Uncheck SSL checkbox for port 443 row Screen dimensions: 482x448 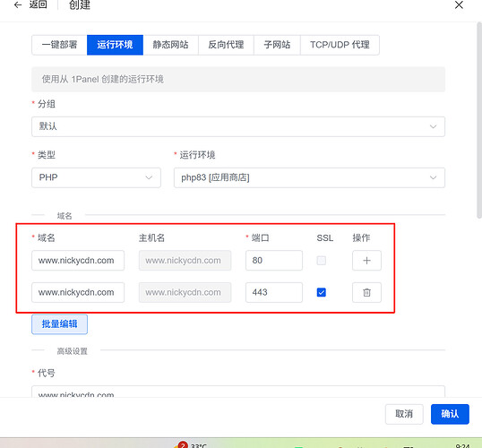322,292
